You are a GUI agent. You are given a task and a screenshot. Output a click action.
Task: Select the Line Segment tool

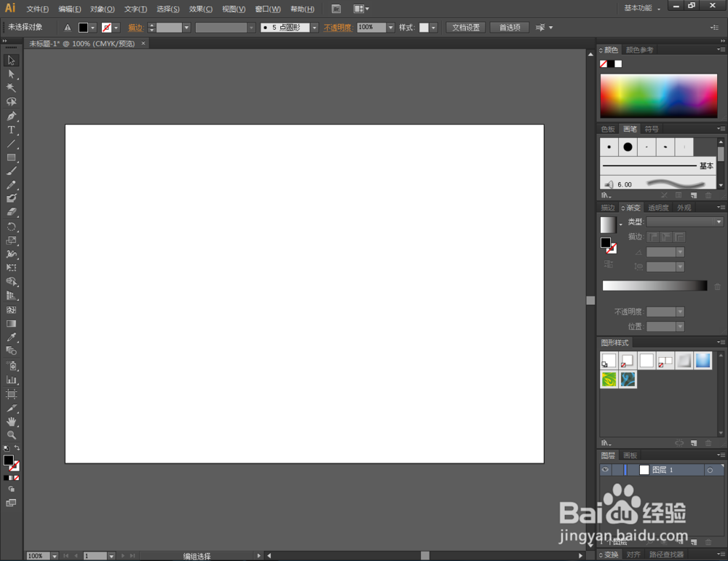pos(11,144)
